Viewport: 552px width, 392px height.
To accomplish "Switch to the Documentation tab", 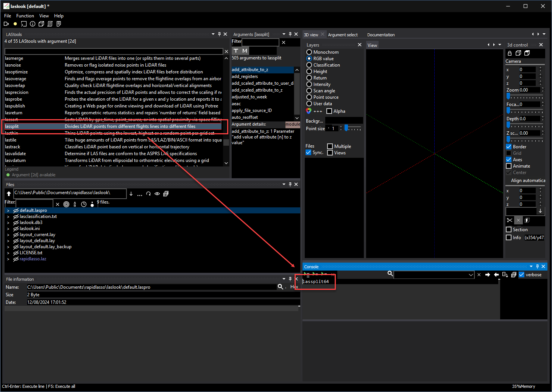I will pos(380,35).
